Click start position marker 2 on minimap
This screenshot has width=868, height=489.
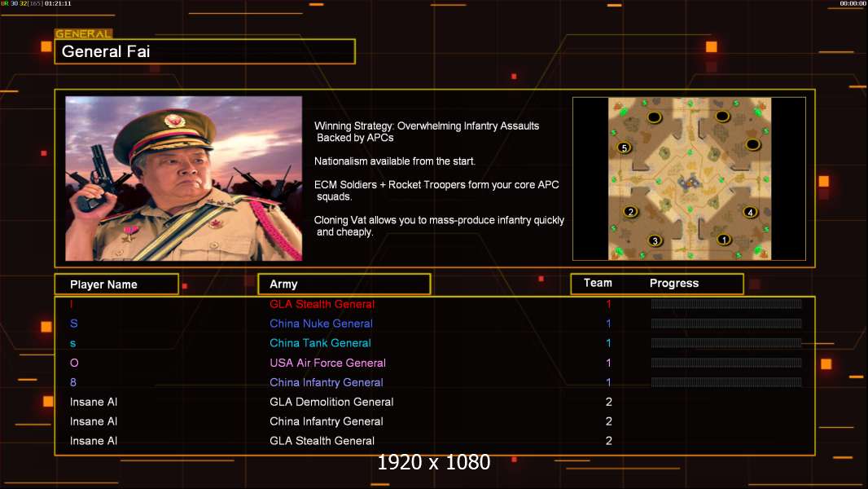(x=630, y=212)
